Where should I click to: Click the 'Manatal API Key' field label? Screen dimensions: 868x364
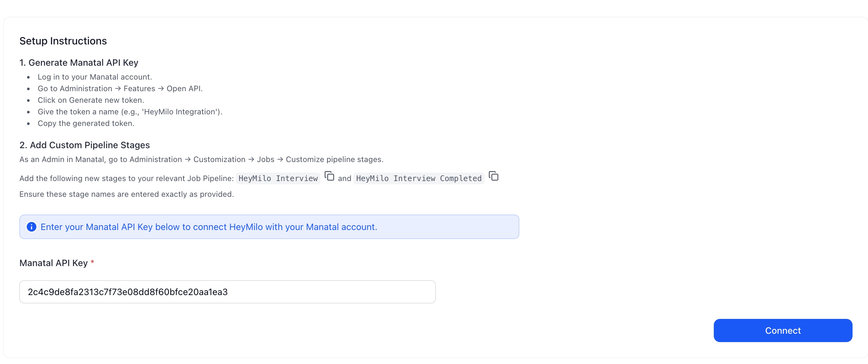coord(53,263)
